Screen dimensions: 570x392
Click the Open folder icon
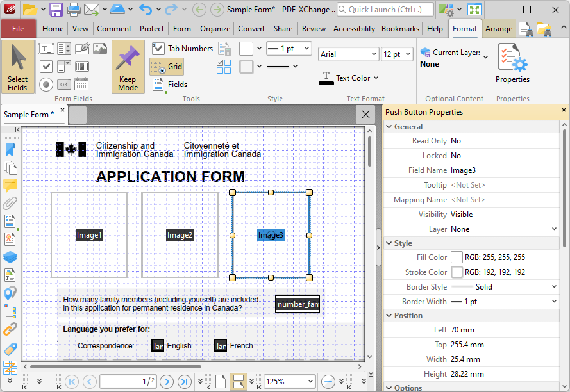29,10
